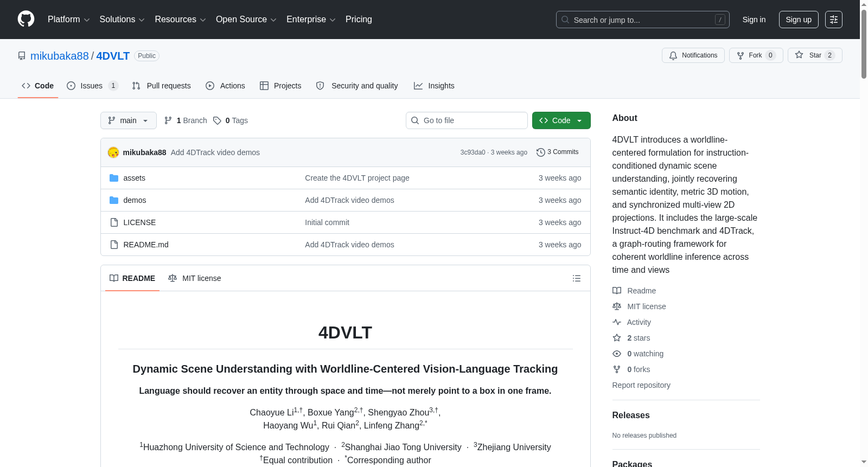Image resolution: width=868 pixels, height=467 pixels.
Task: Click the assets folder icon
Action: tap(114, 178)
